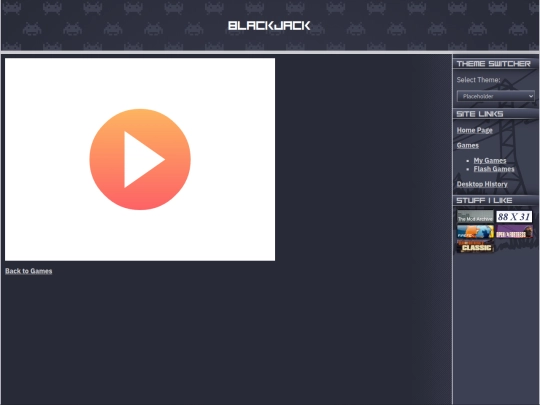This screenshot has height=405, width=540.
Task: Open the Classic game badge
Action: pyautogui.click(x=475, y=247)
